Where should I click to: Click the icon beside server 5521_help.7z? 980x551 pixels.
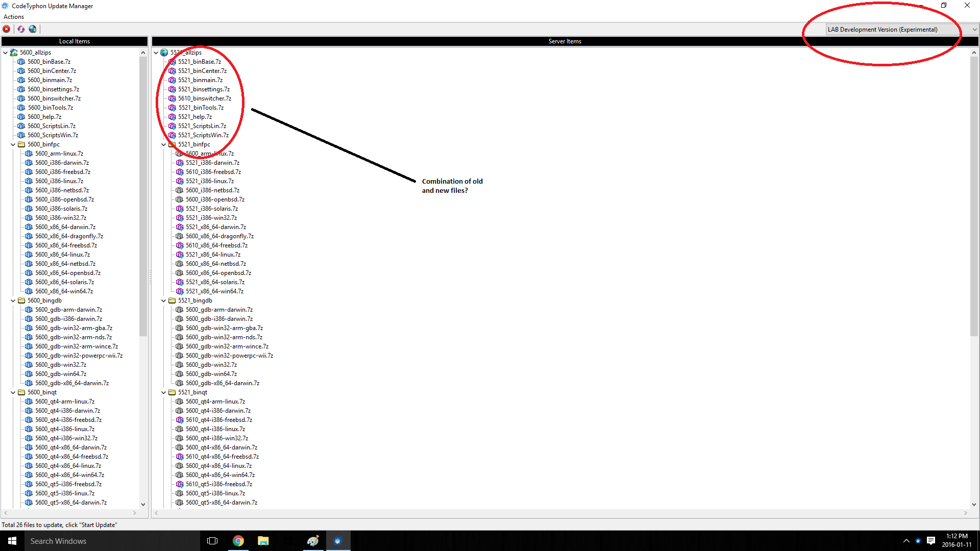[x=172, y=117]
